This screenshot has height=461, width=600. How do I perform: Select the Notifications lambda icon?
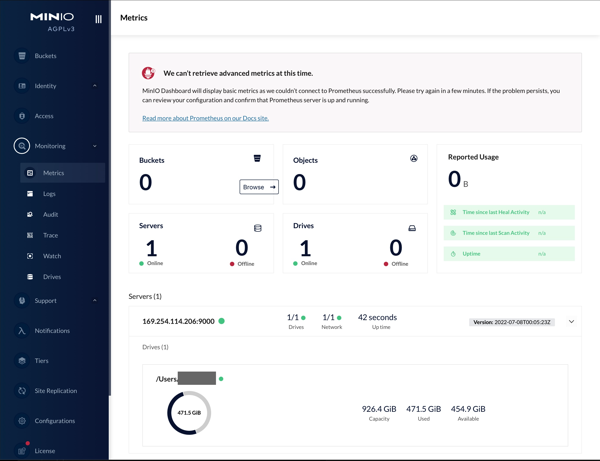coord(22,331)
